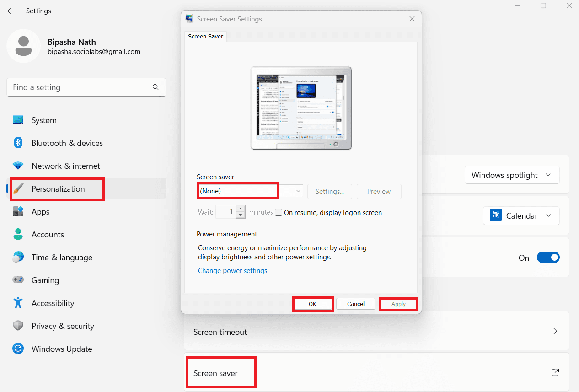Increase wait minutes with up arrow
Viewport: 579px width, 392px height.
[x=241, y=209]
